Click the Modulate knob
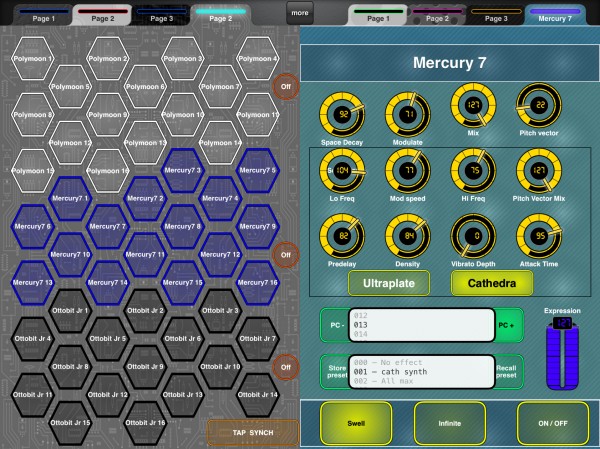 coord(408,114)
